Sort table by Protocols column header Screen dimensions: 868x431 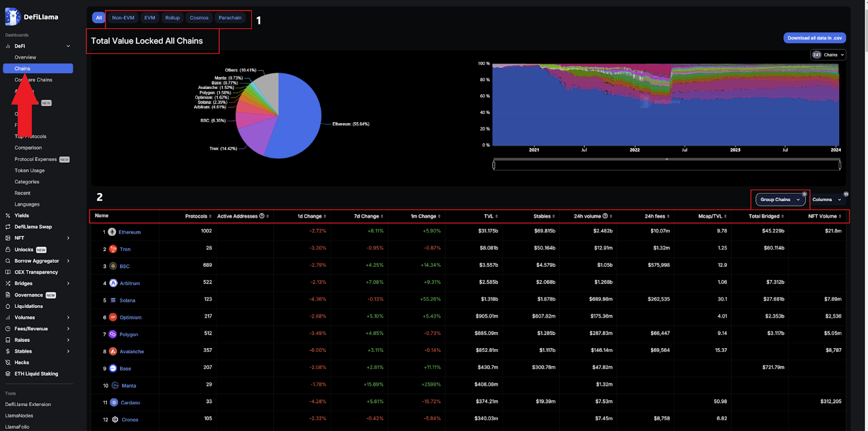(198, 216)
